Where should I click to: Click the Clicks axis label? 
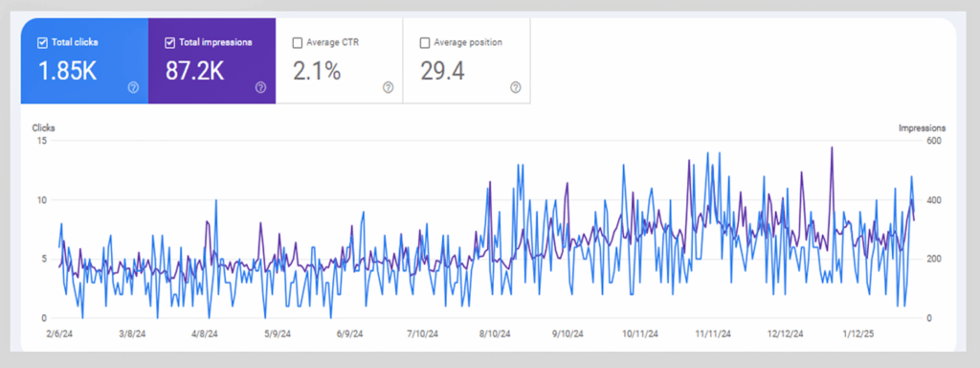tap(44, 128)
